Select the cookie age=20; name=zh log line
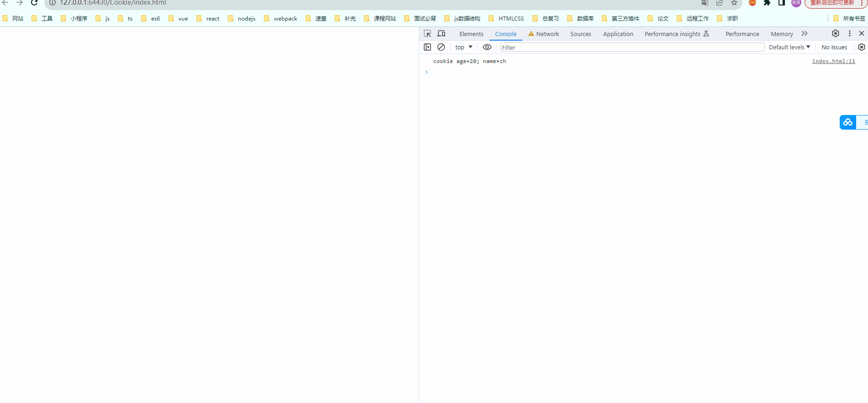Viewport: 868px width, 403px height. pyautogui.click(x=469, y=61)
